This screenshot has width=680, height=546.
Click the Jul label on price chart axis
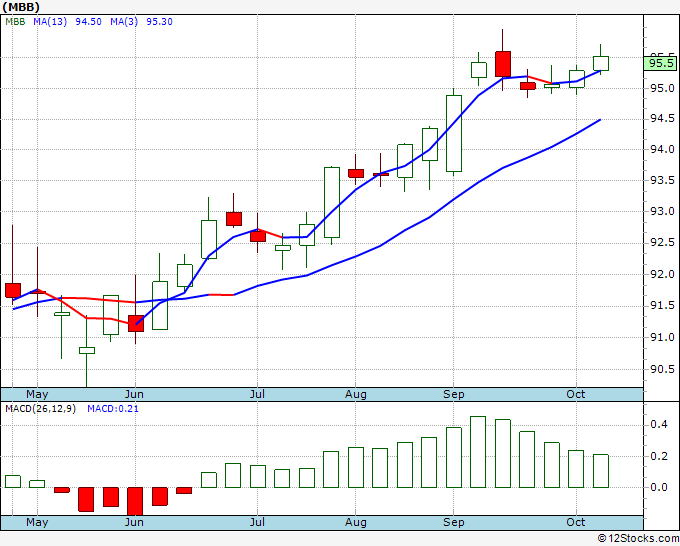(257, 394)
